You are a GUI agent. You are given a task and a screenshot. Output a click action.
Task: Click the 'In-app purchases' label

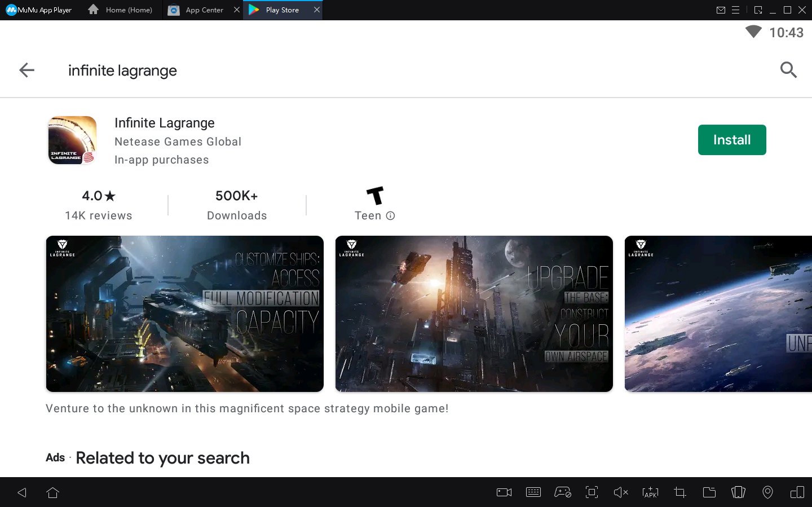tap(162, 160)
